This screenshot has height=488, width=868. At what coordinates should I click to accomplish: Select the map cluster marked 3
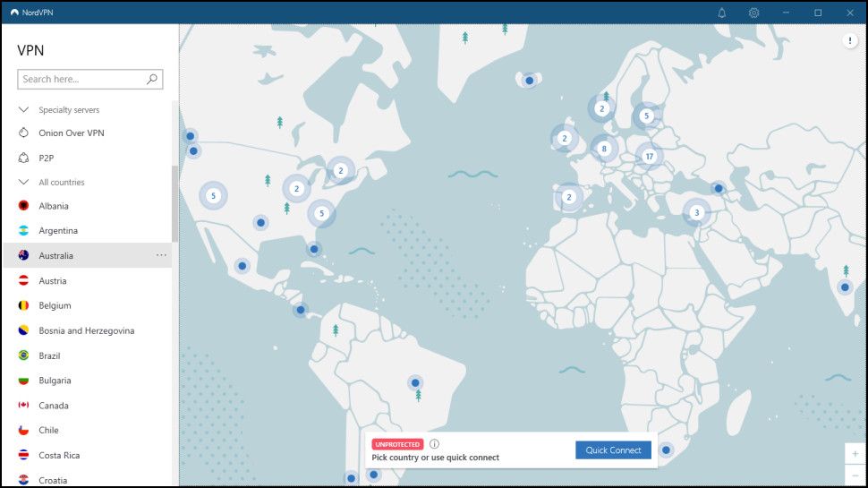pos(697,212)
